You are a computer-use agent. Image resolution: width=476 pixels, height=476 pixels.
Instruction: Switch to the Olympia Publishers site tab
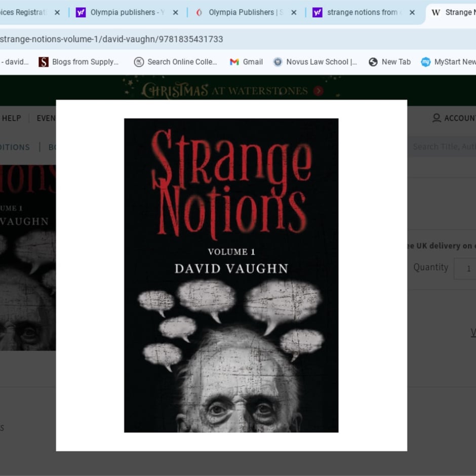pyautogui.click(x=246, y=13)
